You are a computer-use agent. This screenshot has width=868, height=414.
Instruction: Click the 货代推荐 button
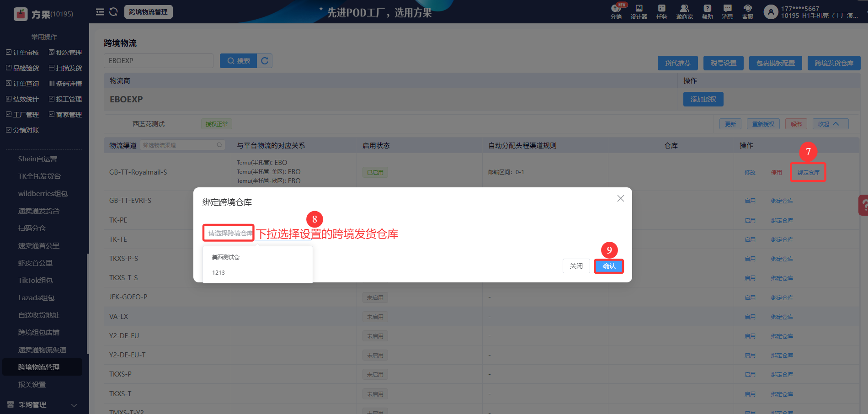(x=678, y=63)
